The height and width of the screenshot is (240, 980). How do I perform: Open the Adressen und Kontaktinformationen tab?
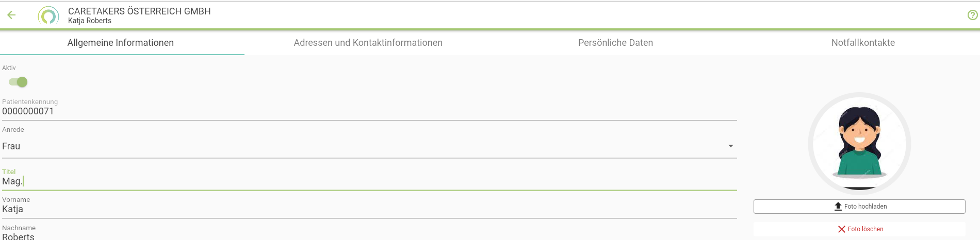(x=368, y=43)
